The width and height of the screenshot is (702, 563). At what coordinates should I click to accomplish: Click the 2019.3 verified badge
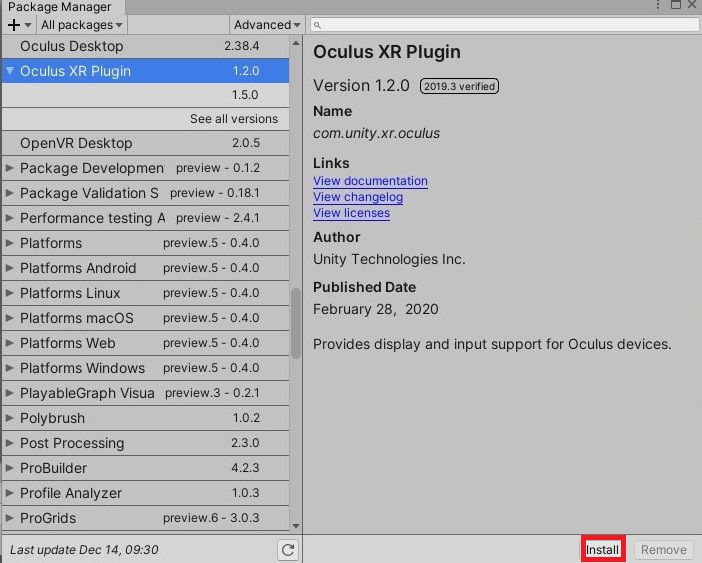tap(459, 86)
